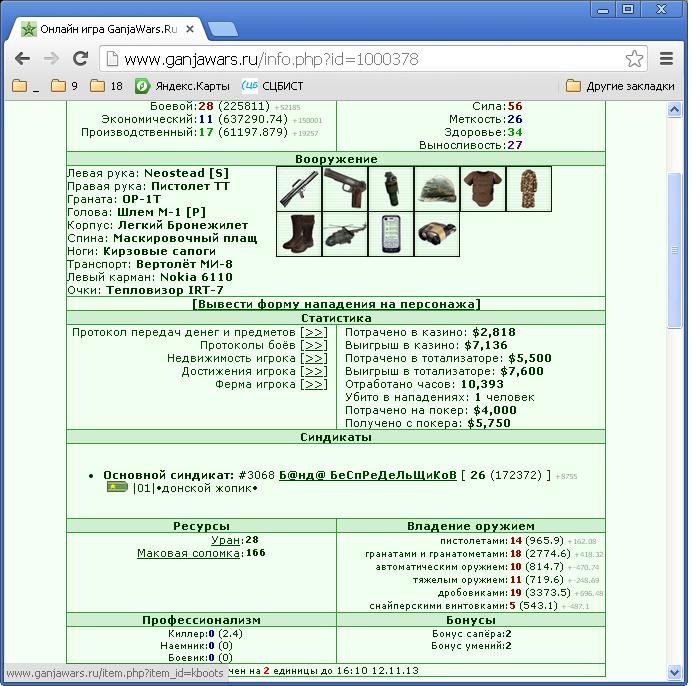
Task: Open ОР-1Т grenade link
Action: coord(142,199)
